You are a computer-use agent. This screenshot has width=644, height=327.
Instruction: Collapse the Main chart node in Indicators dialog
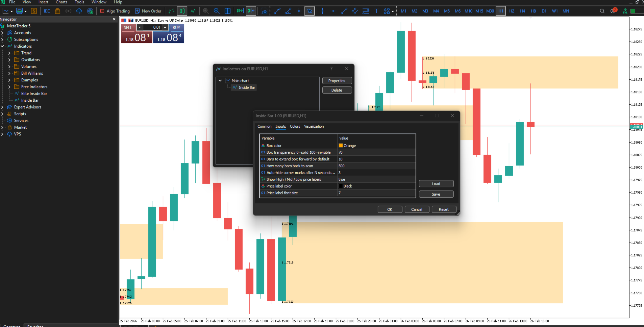[x=220, y=81]
